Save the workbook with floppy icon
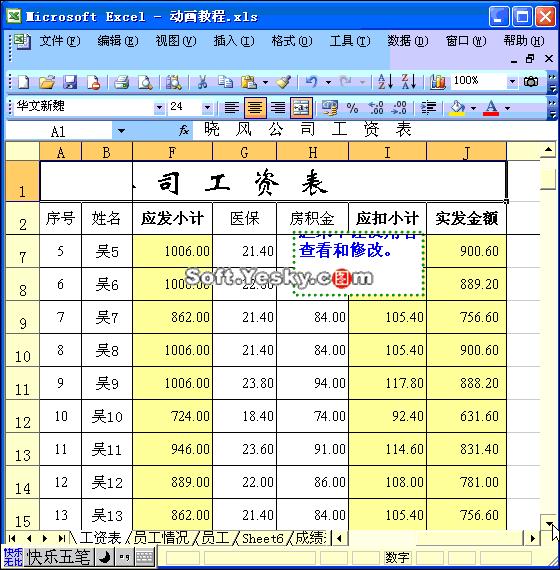560x570 pixels. point(70,82)
